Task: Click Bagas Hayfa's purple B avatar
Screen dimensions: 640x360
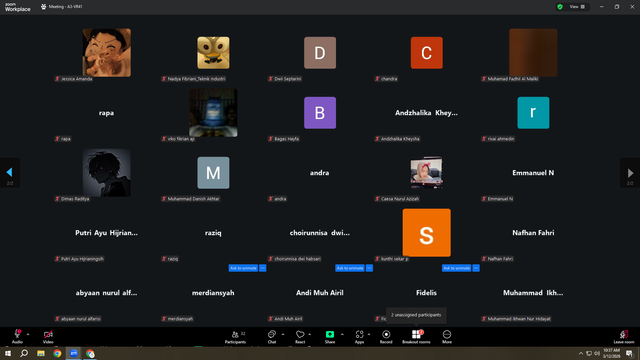Action: [320, 113]
